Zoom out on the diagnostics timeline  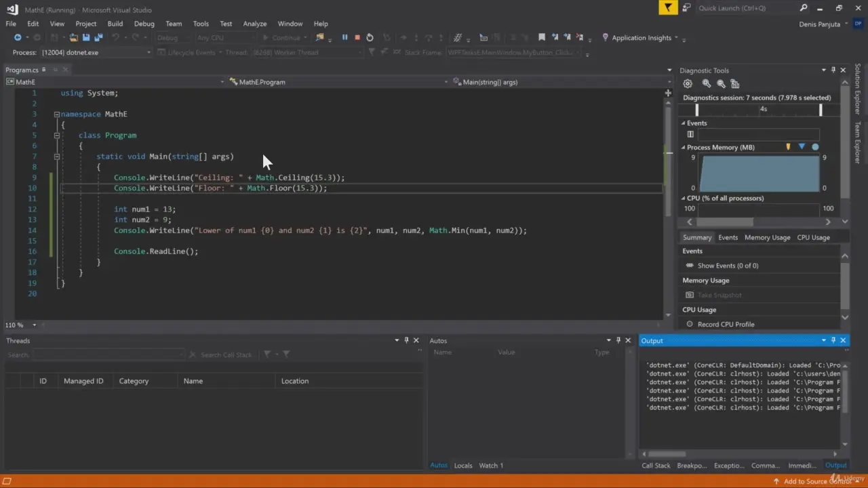coord(721,83)
